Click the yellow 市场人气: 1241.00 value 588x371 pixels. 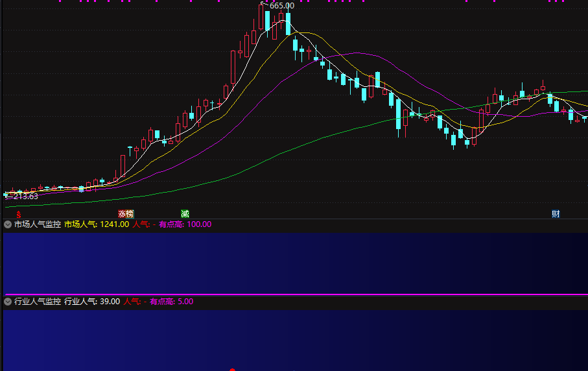click(x=97, y=224)
